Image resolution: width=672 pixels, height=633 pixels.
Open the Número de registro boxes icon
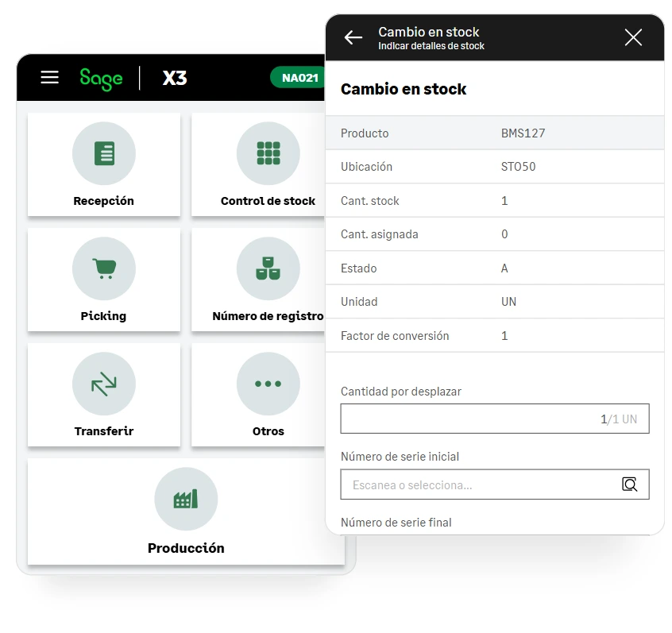coord(268,268)
